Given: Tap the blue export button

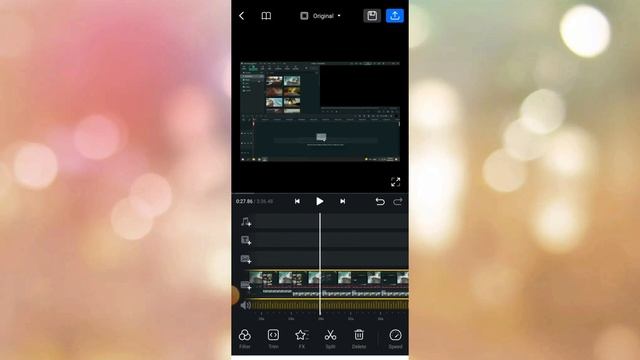Looking at the screenshot, I should (395, 16).
